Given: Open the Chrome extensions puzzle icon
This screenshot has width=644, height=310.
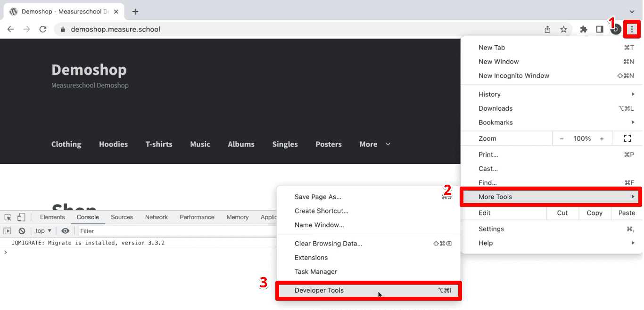Looking at the screenshot, I should tap(584, 29).
